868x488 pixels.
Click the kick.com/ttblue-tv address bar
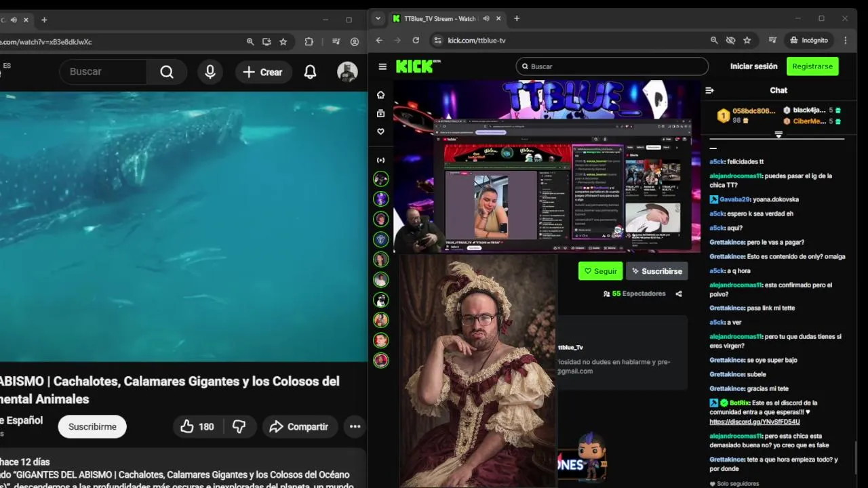[570, 40]
